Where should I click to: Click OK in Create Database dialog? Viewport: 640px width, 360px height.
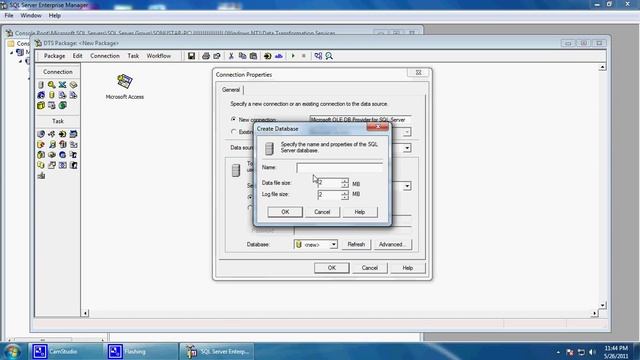pyautogui.click(x=285, y=212)
